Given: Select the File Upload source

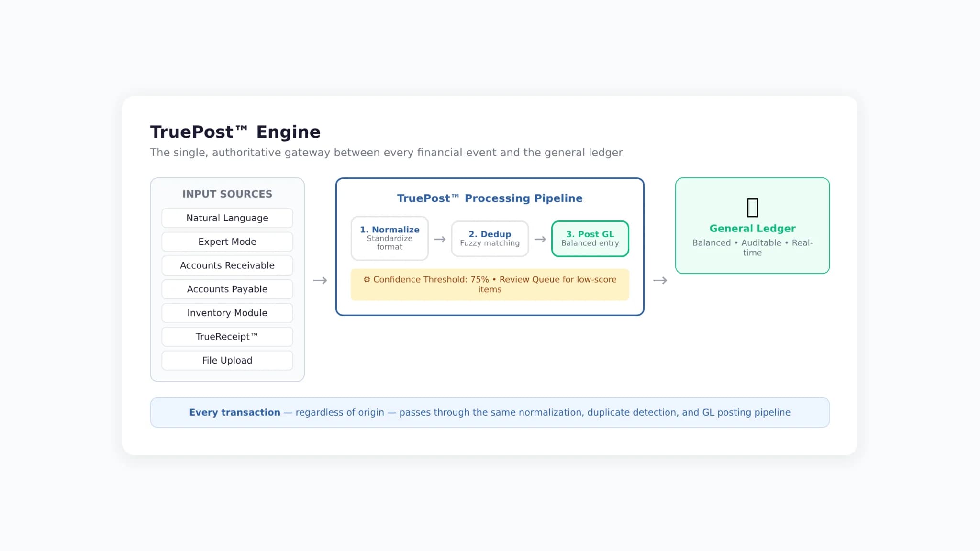Looking at the screenshot, I should click(227, 360).
